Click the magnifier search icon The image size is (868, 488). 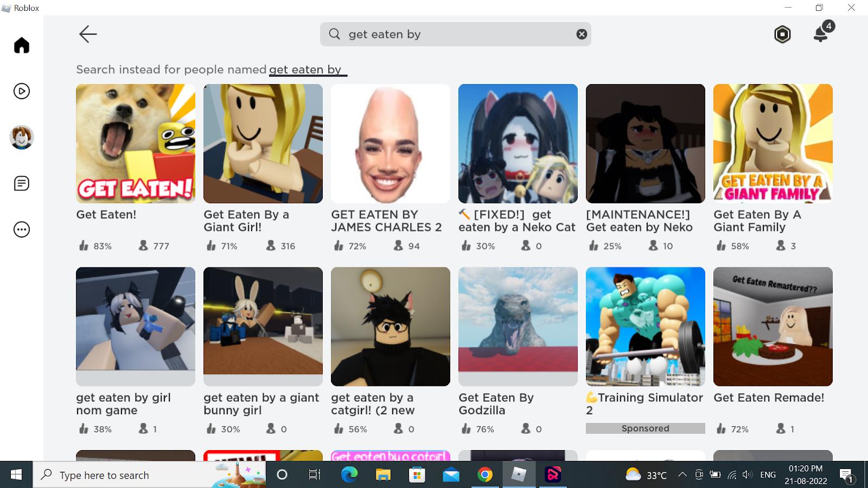point(335,34)
